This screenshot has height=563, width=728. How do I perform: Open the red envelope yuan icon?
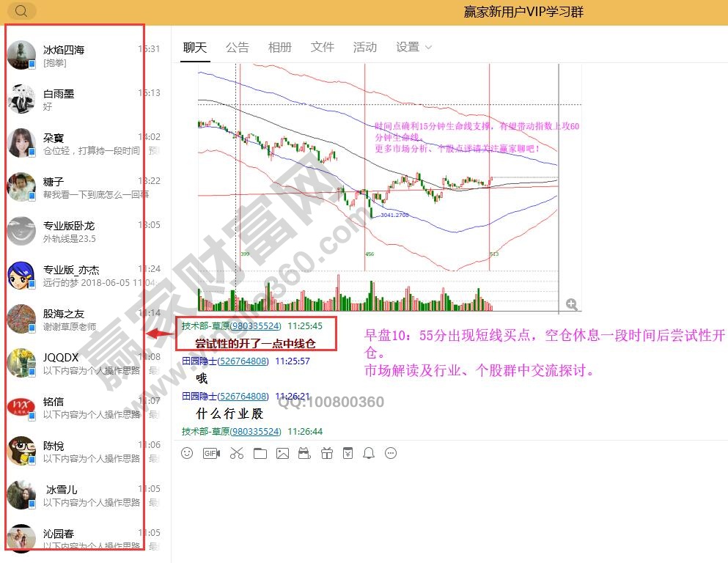pyautogui.click(x=348, y=453)
